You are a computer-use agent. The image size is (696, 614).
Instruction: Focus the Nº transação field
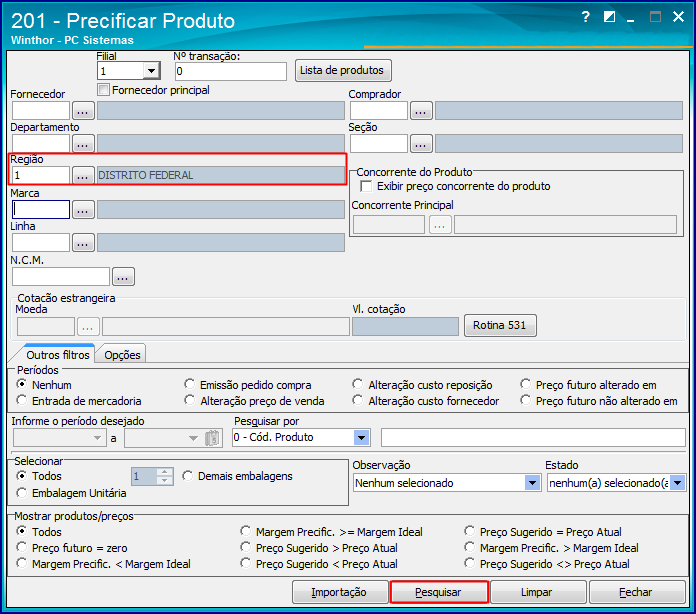(231, 71)
